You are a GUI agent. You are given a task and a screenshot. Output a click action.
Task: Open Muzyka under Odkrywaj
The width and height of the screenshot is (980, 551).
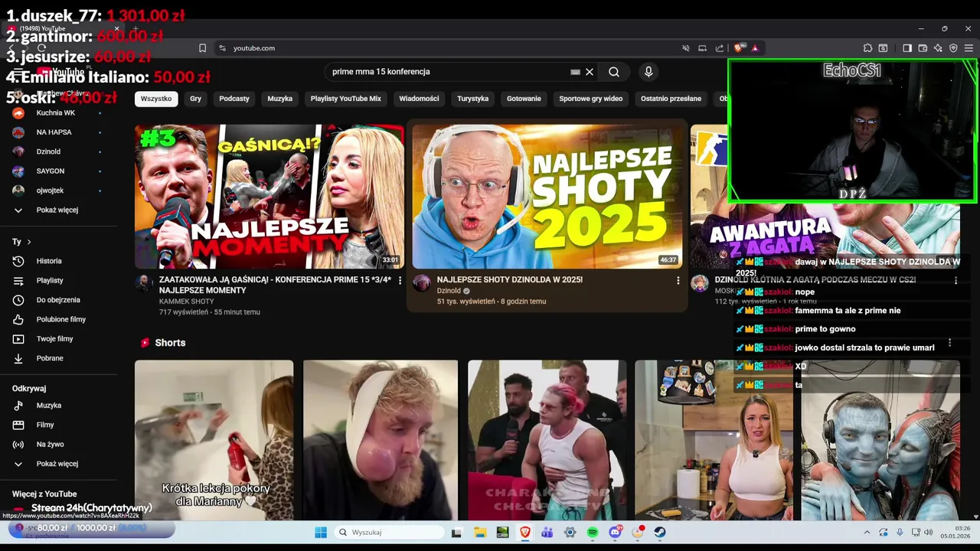tap(49, 406)
